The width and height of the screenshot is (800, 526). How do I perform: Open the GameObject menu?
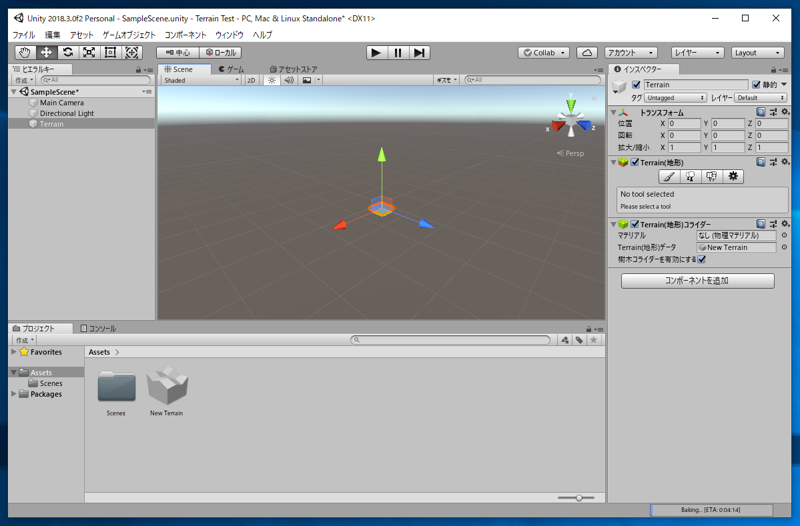point(129,35)
